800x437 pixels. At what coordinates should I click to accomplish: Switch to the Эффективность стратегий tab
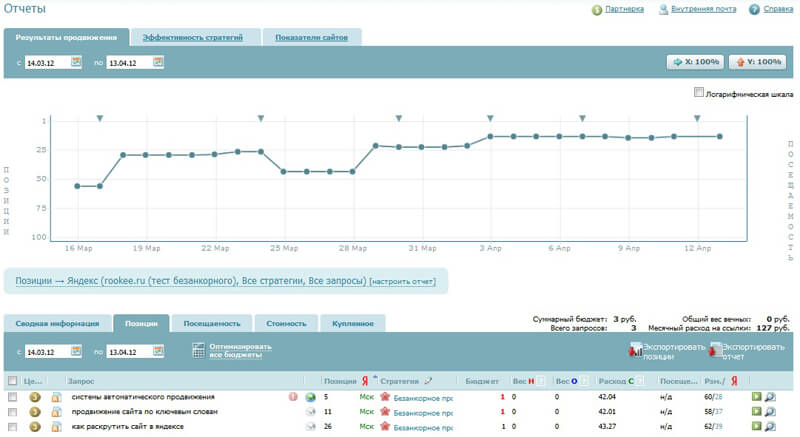(192, 37)
